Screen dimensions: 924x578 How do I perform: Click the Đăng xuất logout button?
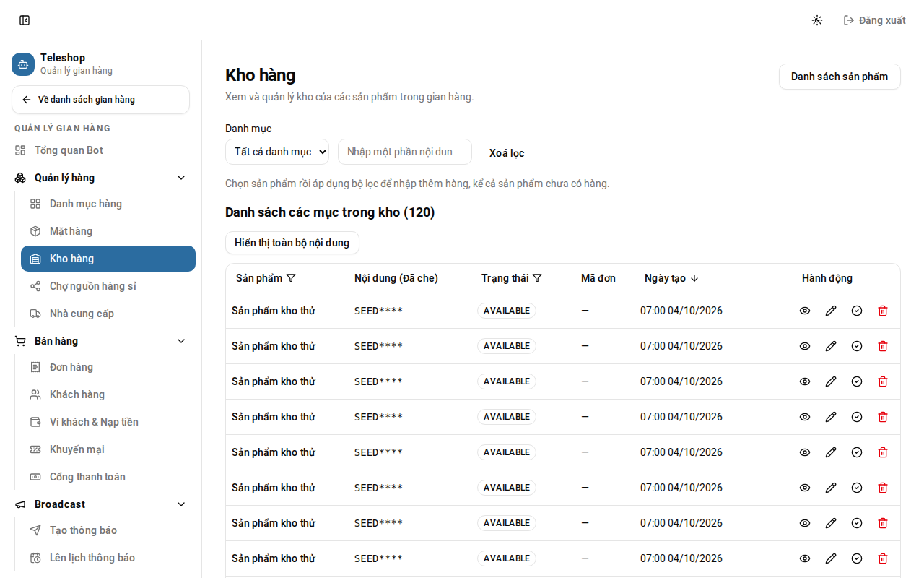point(874,20)
